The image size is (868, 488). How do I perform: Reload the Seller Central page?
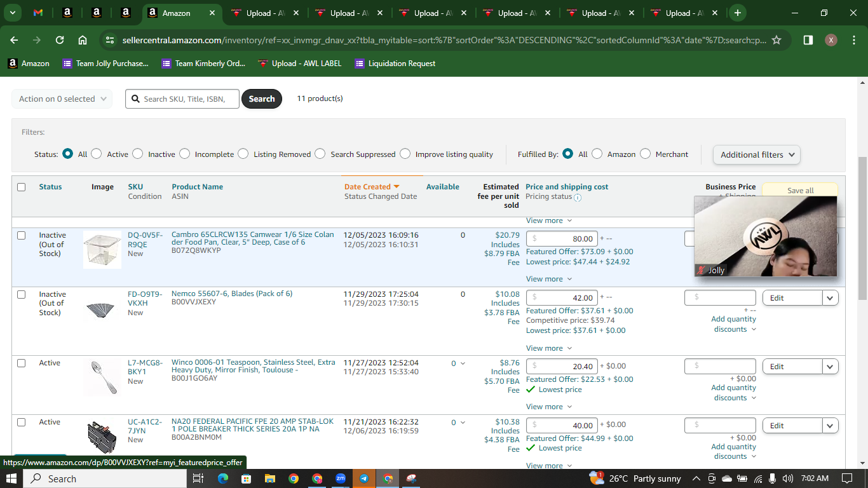pos(60,40)
